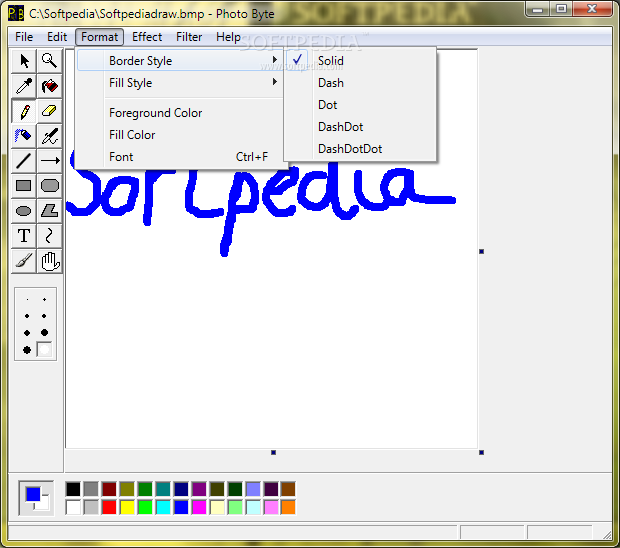The image size is (620, 548).
Task: Select the rectangle shape tool
Action: [x=24, y=186]
